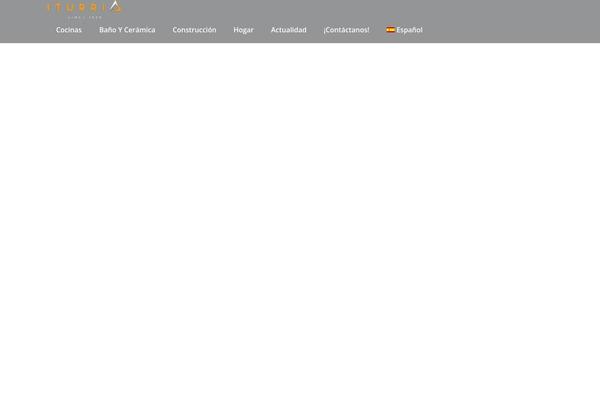Open the Actualidad page
Viewport: 600px width, 400px height.
point(289,30)
